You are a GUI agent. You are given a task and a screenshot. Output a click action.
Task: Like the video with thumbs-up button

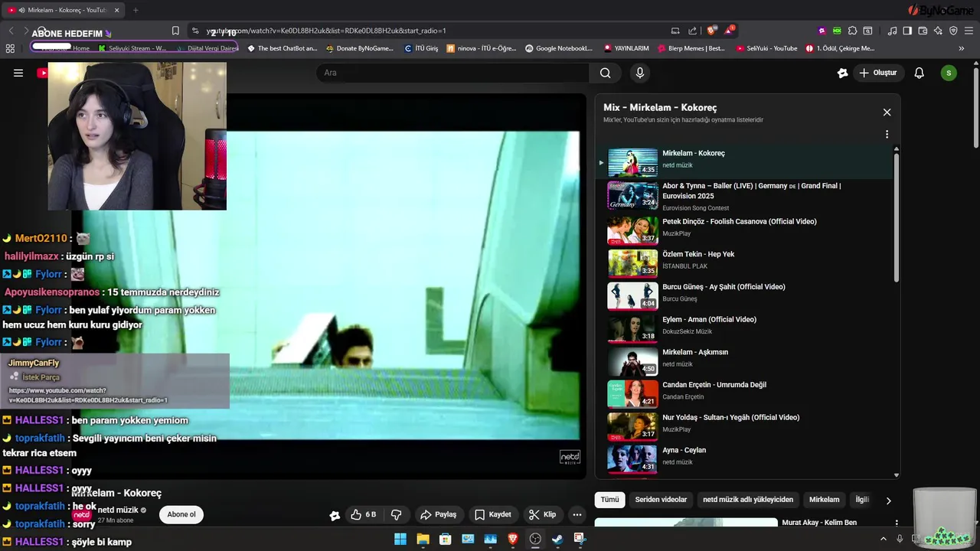[x=363, y=514]
